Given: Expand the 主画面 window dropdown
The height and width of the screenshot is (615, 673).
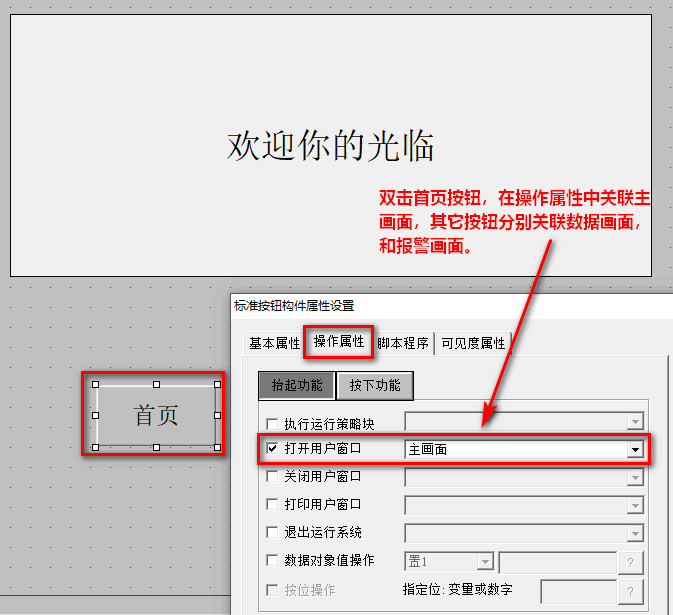Looking at the screenshot, I should (x=634, y=451).
